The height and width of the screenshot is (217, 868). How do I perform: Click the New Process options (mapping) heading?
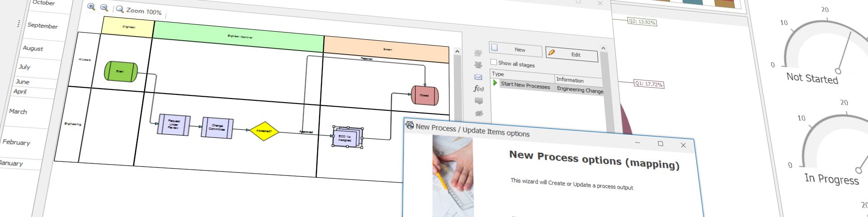(594, 160)
